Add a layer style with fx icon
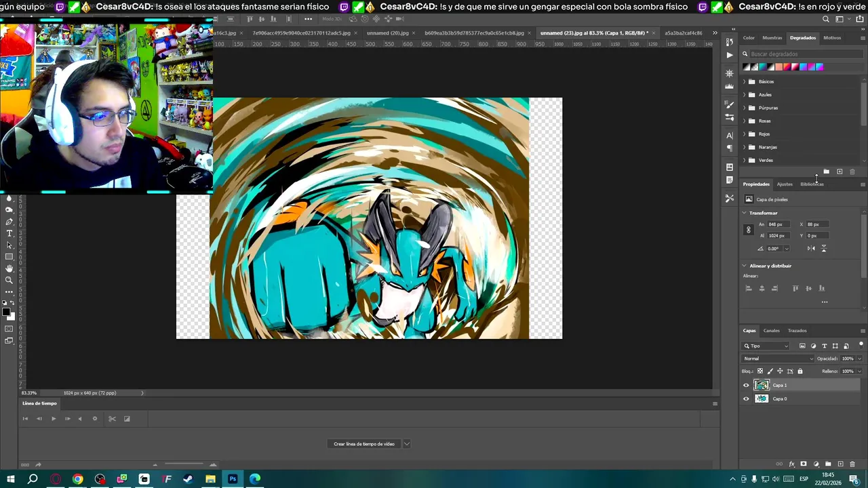 792,464
